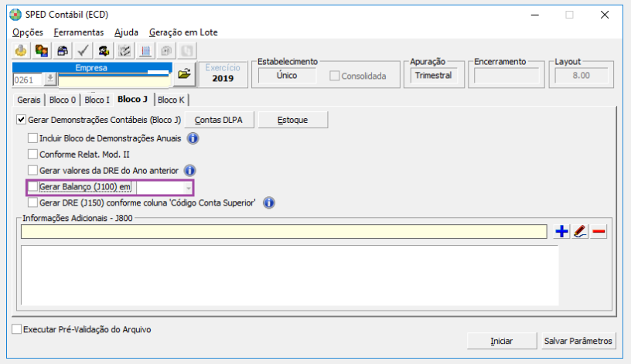
Task: Click the two colored pictures toolbar icon
Action: [x=42, y=51]
